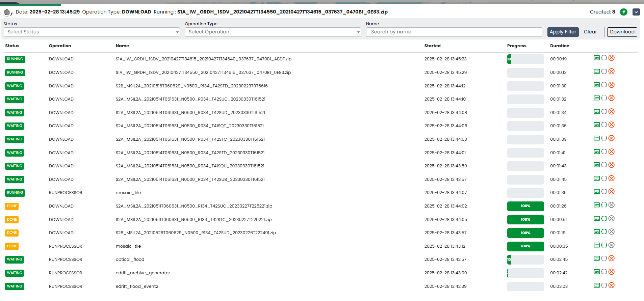The height and width of the screenshot is (301, 644).
Task: View JSON of the ABDF.zip download
Action: (x=604, y=58)
